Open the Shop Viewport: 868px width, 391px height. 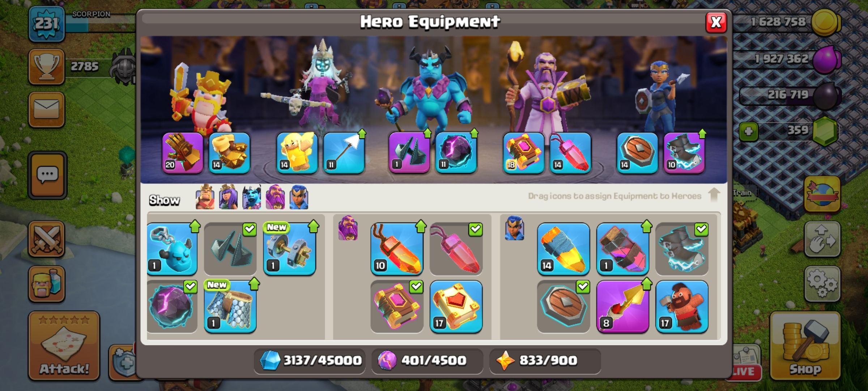click(805, 346)
